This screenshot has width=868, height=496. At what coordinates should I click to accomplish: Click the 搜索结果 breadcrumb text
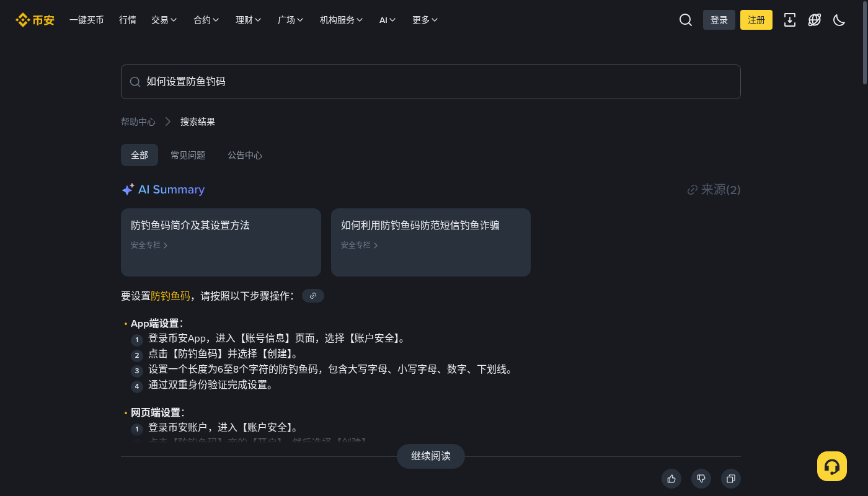198,122
